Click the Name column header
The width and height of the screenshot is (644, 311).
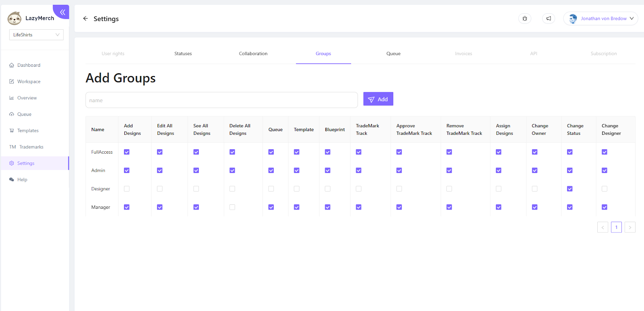102,130
